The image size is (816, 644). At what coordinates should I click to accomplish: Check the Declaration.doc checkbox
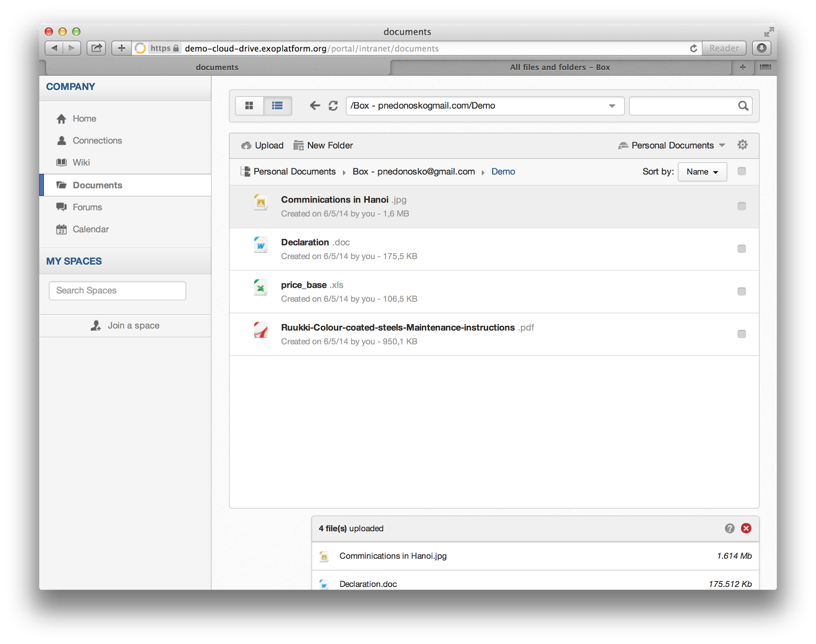[x=742, y=249]
